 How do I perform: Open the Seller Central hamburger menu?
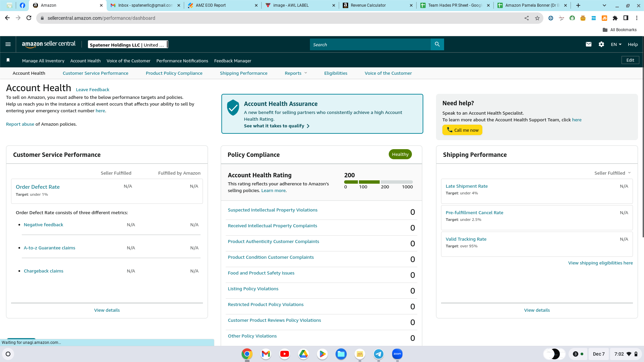pyautogui.click(x=8, y=44)
